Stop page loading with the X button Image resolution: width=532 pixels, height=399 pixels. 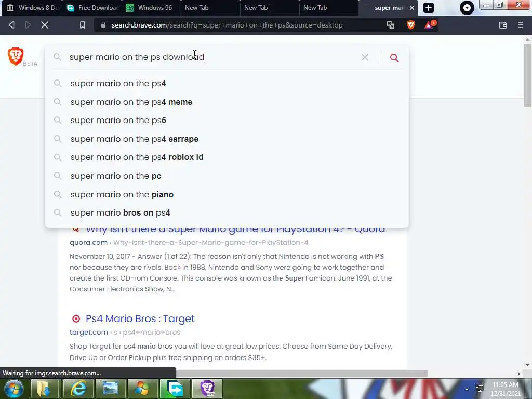coord(45,25)
